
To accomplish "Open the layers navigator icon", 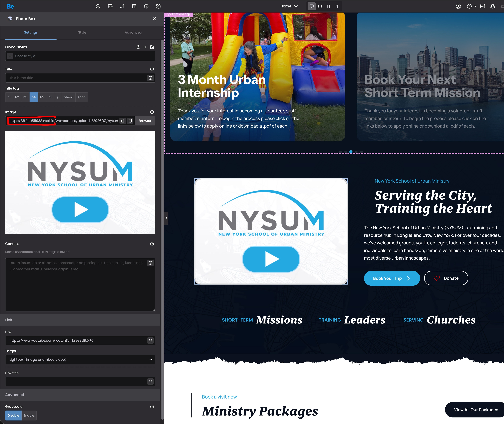I will [492, 6].
